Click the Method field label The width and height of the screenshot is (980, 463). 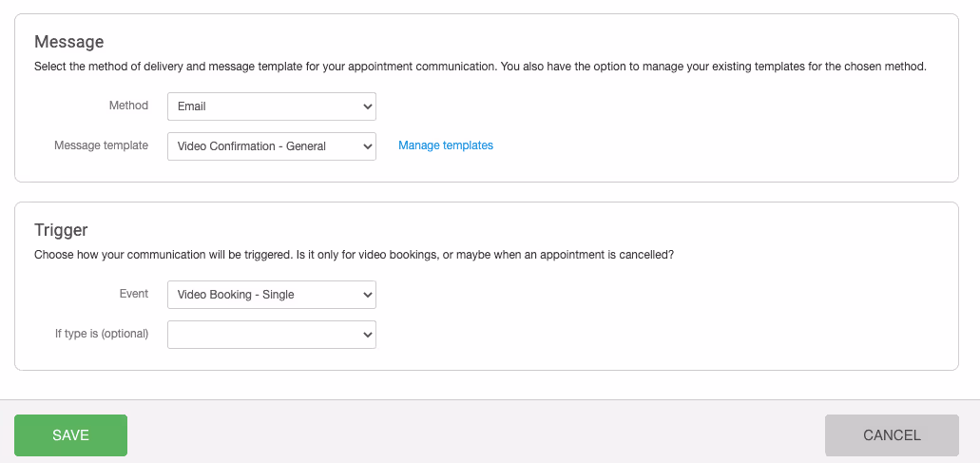coord(128,106)
